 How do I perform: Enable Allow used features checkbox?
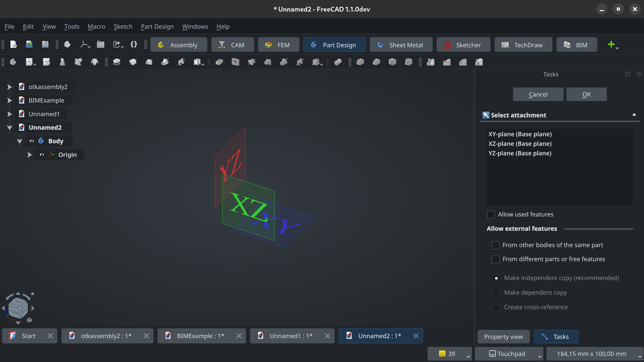[x=491, y=214]
